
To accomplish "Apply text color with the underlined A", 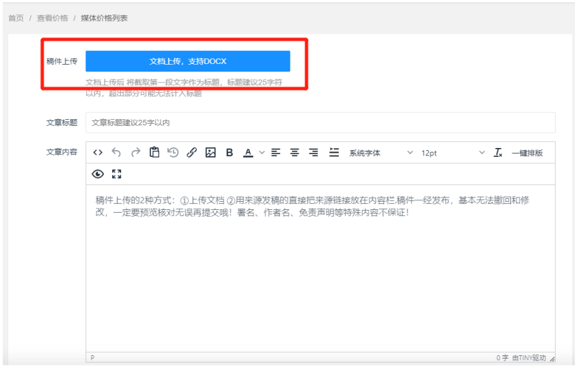I will point(248,153).
